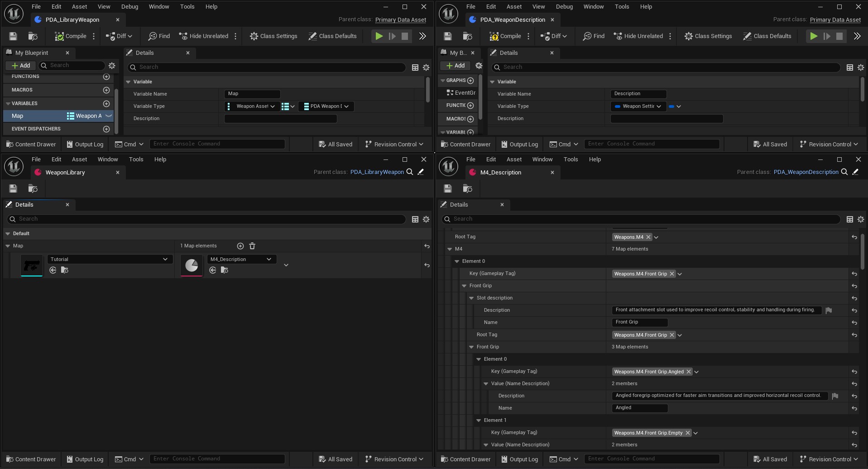Select the pistol thumbnail for Tutorial key

[32, 266]
